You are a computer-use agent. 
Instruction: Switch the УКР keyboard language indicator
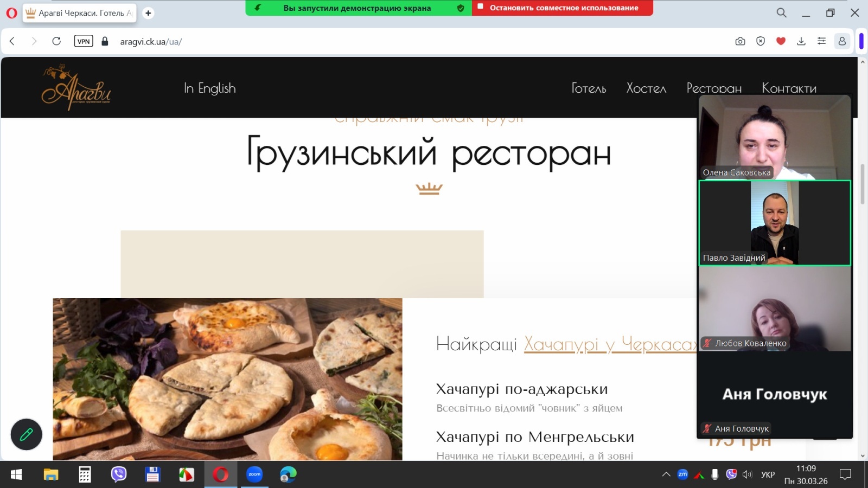(x=768, y=475)
